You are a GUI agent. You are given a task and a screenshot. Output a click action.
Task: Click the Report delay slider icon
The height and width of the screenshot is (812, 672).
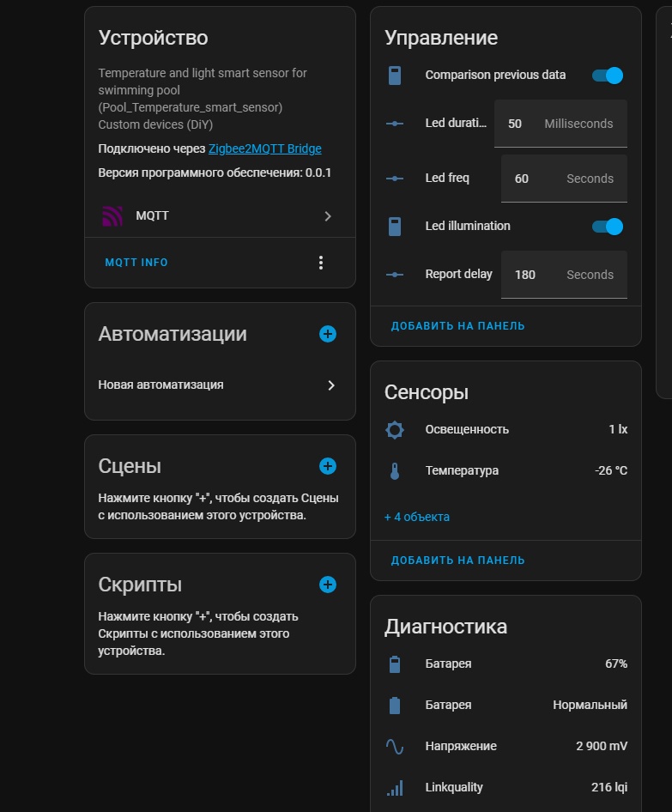coord(395,275)
